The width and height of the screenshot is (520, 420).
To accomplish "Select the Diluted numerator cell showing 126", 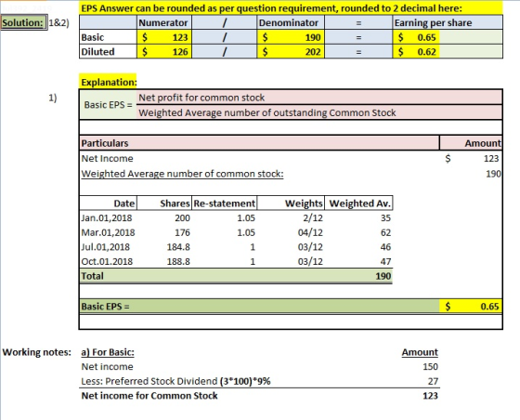I will click(x=164, y=52).
